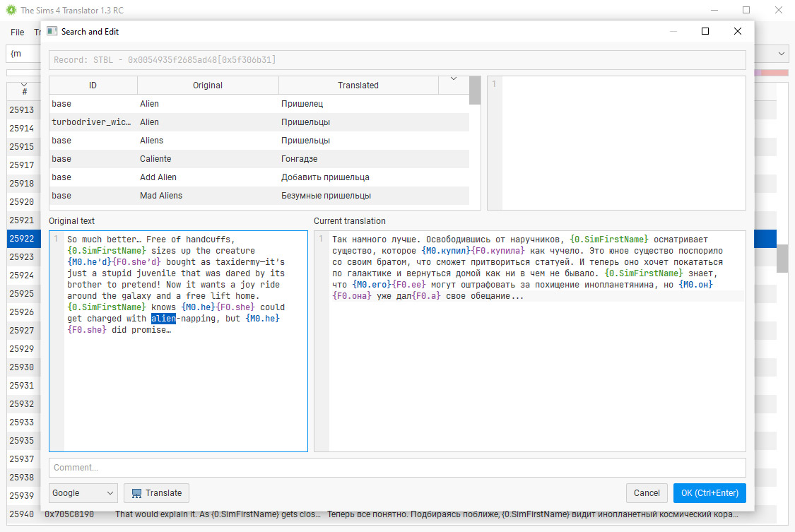Sort results by Translated column header
Image resolution: width=795 pixels, height=532 pixels.
pyautogui.click(x=358, y=85)
